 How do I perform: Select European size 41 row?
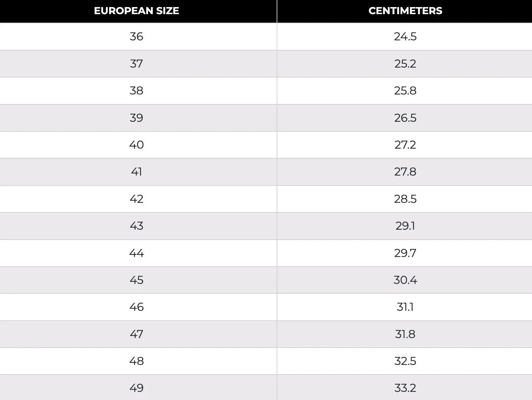136,172
